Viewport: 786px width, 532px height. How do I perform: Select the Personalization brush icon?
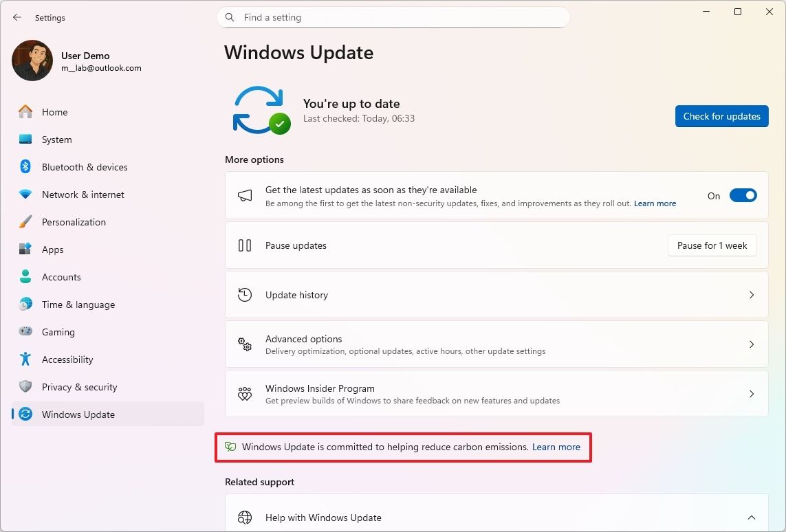pyautogui.click(x=26, y=222)
